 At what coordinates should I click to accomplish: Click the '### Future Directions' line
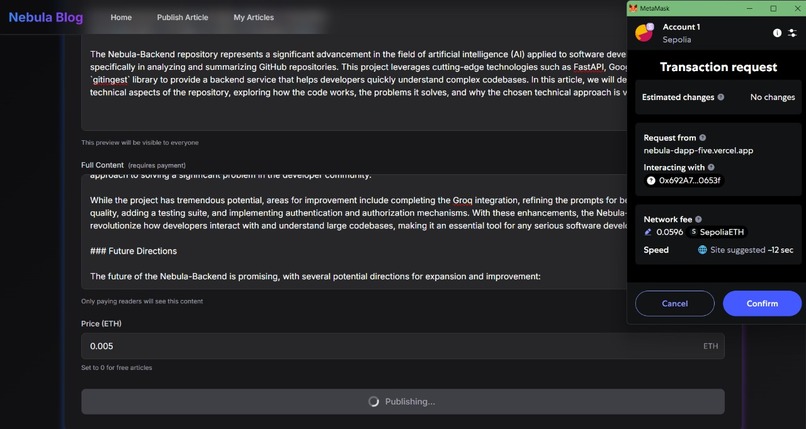[134, 251]
